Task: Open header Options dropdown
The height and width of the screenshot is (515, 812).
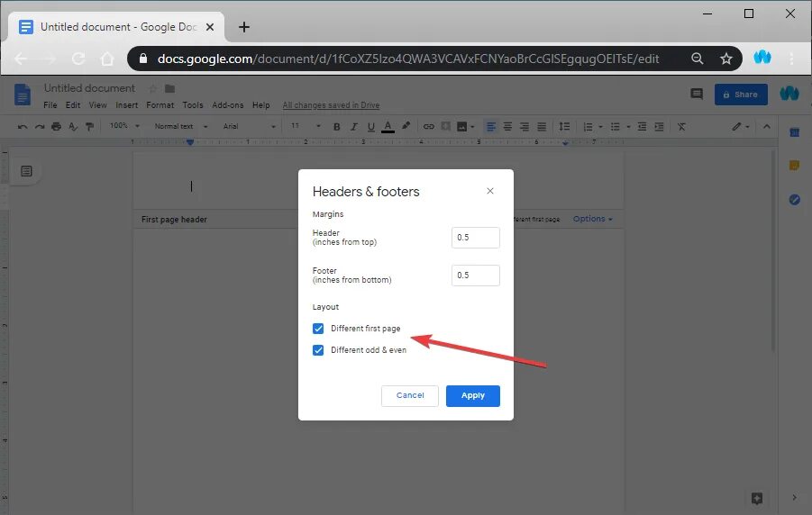Action: click(592, 219)
